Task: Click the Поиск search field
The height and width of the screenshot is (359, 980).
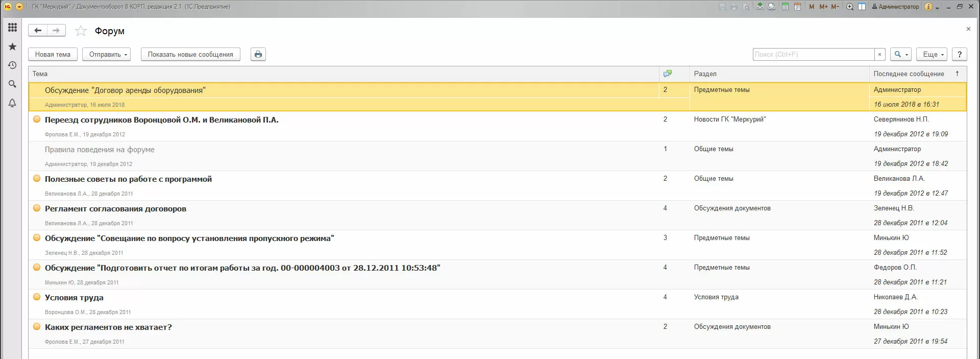Action: [813, 55]
